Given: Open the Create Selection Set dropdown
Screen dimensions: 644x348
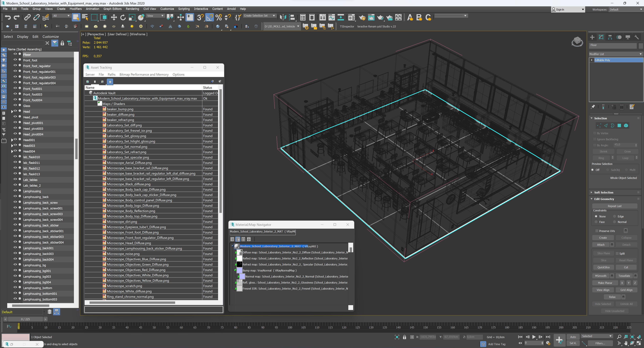Looking at the screenshot, I should pyautogui.click(x=259, y=15).
